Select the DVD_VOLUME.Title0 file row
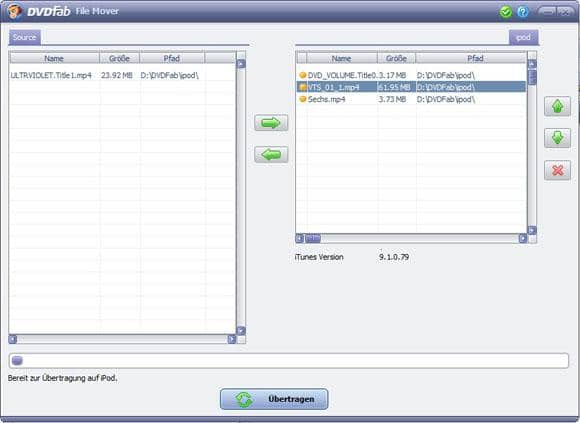 411,75
